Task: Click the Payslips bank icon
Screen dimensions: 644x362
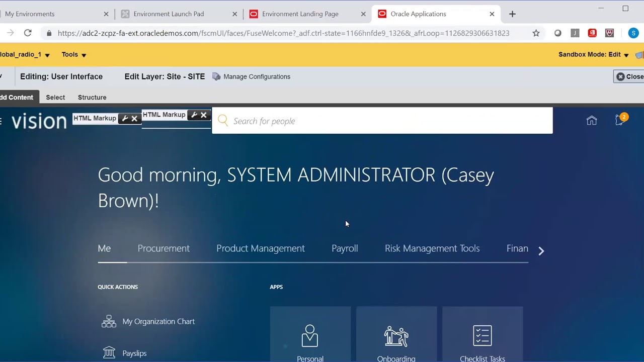Action: coord(109,353)
